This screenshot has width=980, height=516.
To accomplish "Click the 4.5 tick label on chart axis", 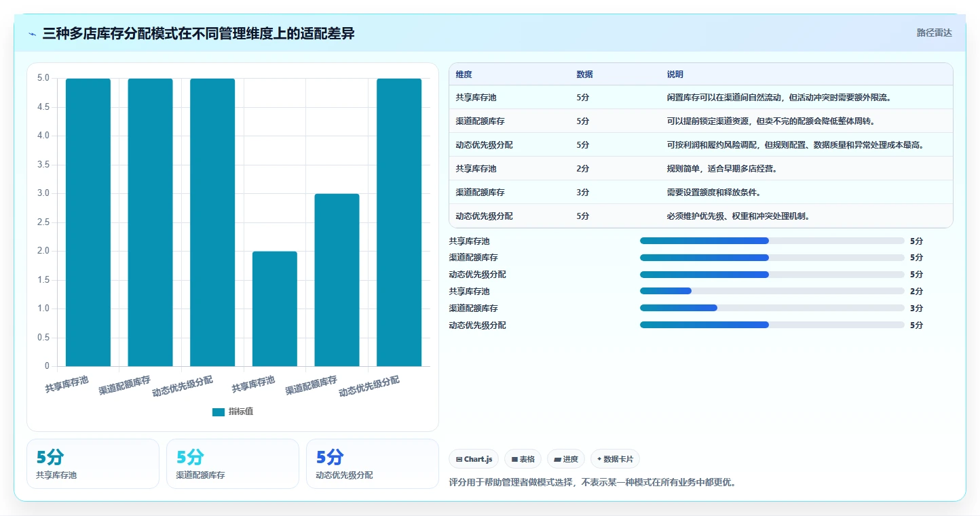I will [43, 106].
